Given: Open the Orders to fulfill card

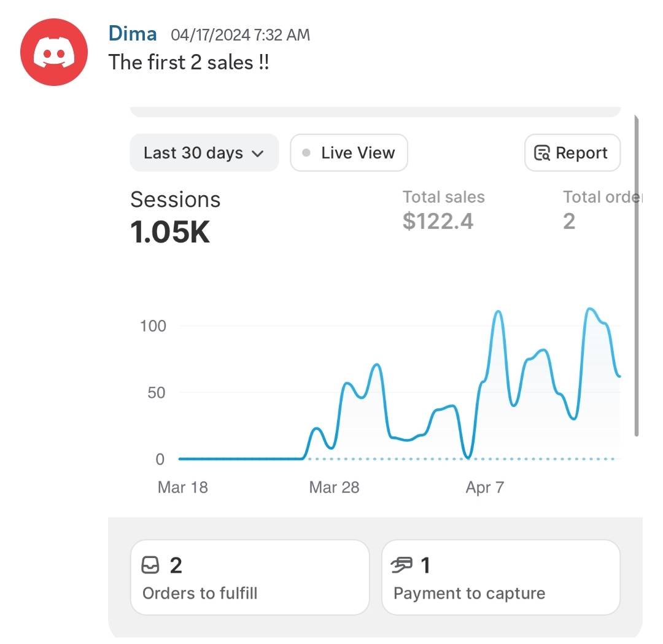Looking at the screenshot, I should coord(250,577).
